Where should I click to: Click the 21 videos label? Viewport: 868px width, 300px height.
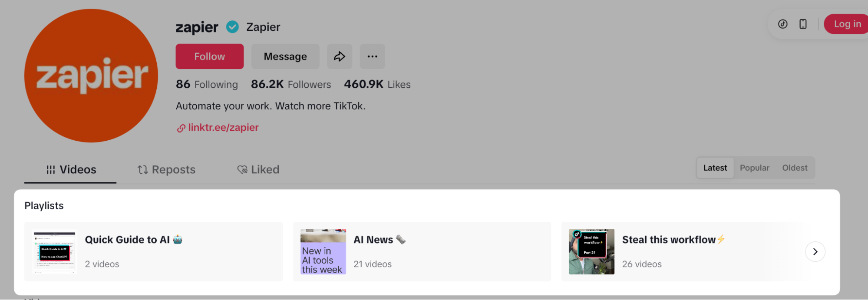[x=373, y=264]
